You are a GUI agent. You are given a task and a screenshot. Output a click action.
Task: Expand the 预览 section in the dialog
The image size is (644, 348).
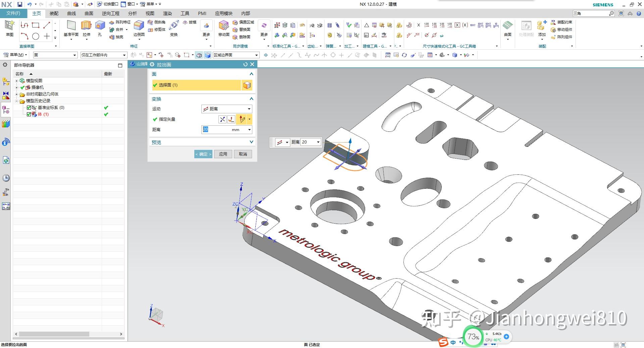tap(251, 142)
